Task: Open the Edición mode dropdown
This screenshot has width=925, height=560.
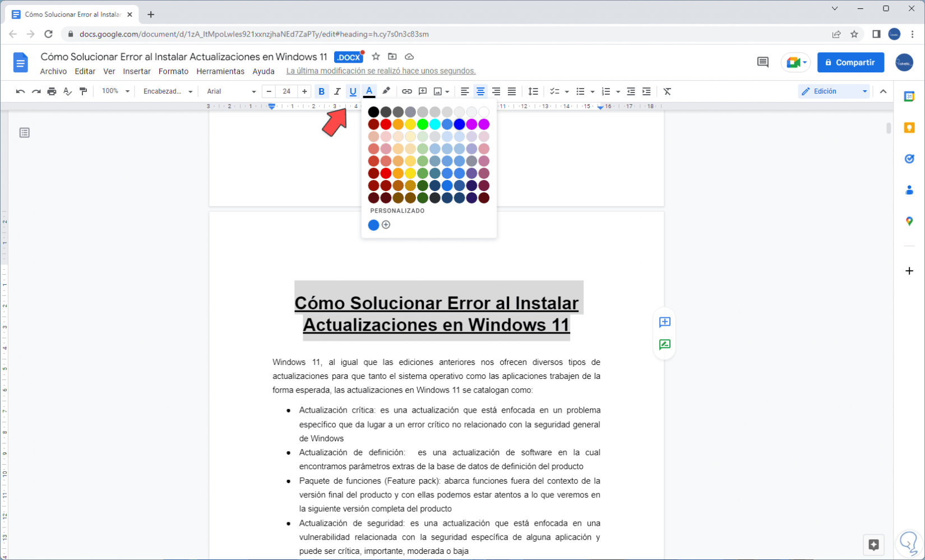Action: pyautogui.click(x=834, y=91)
